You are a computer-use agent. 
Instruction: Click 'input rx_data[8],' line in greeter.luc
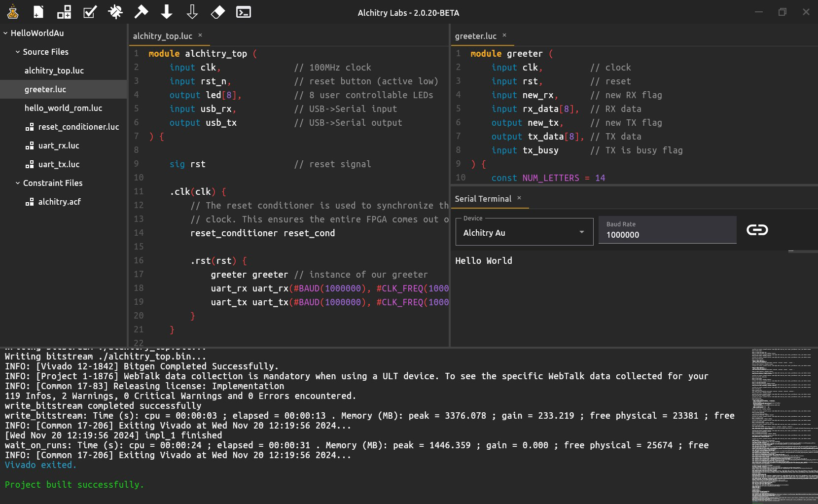(535, 108)
